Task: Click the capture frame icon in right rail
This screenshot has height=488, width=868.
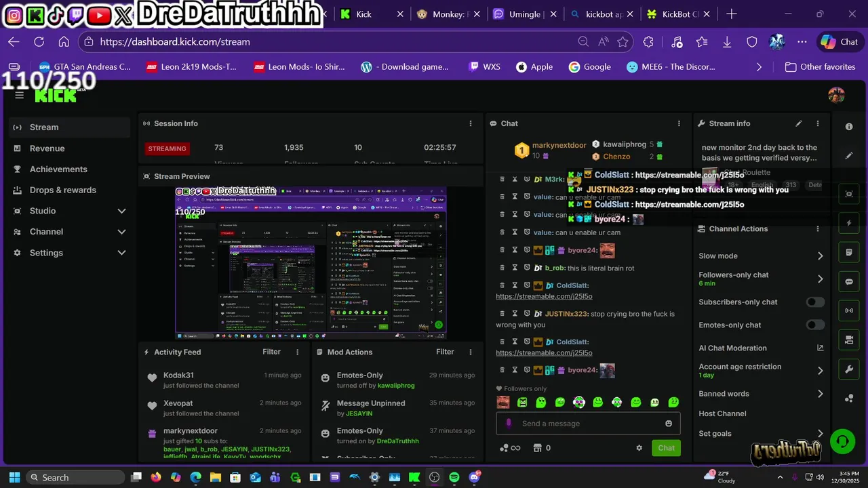Action: coord(849,194)
